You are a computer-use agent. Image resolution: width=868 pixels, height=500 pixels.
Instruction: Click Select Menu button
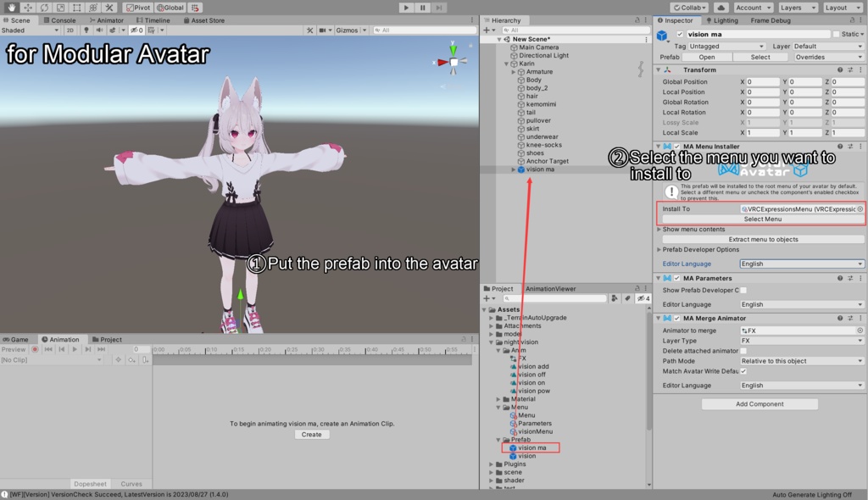(763, 219)
